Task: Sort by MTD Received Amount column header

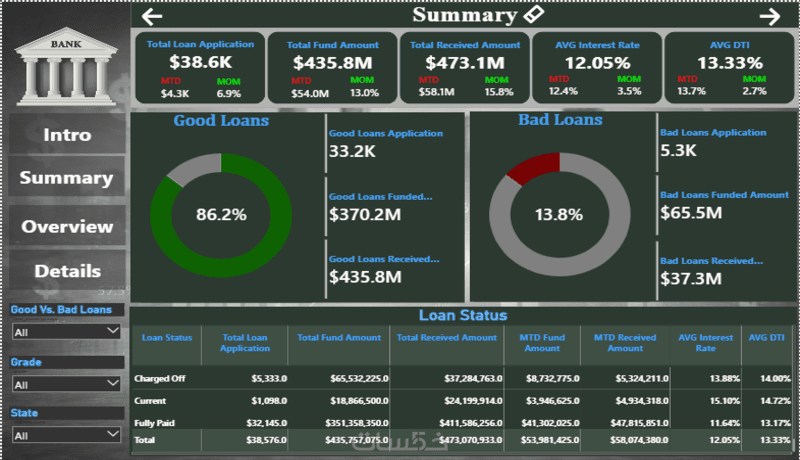Action: tap(625, 343)
